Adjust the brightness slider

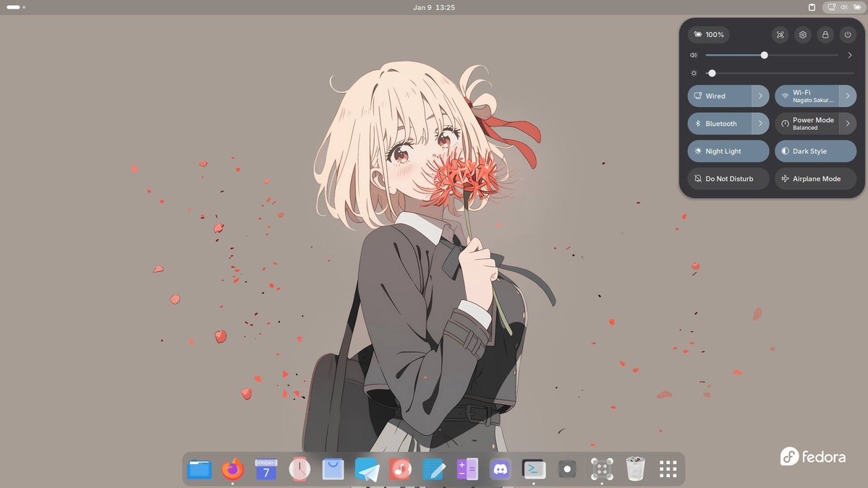tap(780, 73)
